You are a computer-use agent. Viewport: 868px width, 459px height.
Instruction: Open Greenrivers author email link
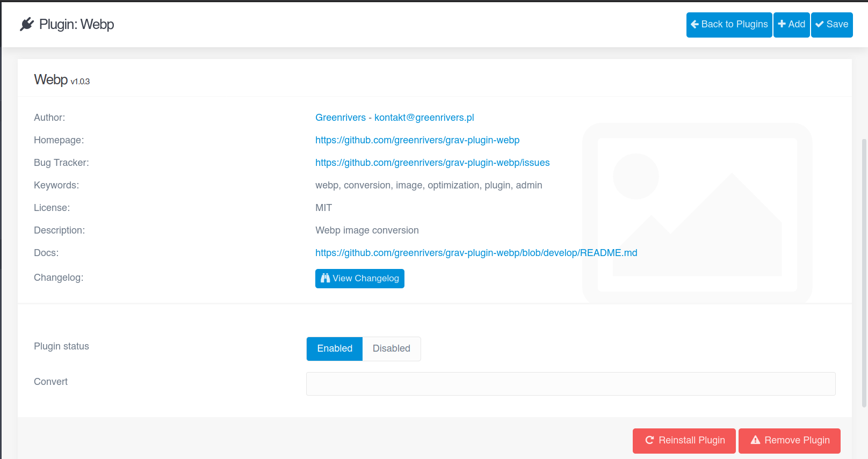click(x=394, y=118)
